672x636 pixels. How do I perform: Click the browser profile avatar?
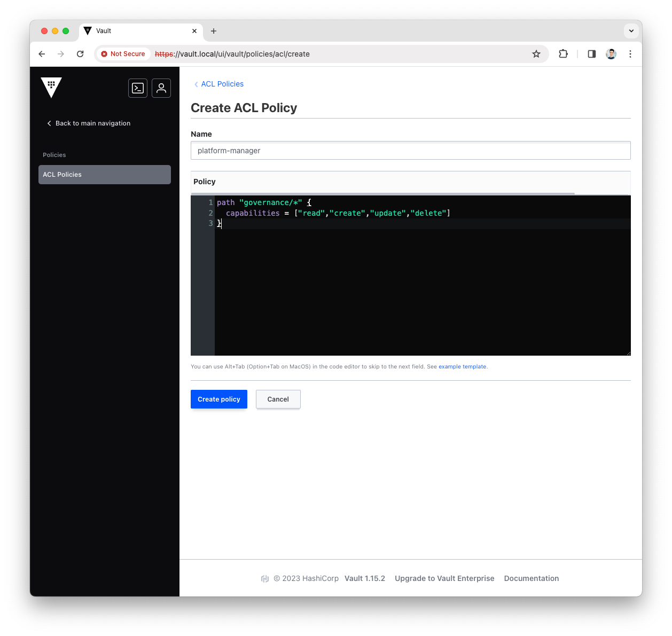(x=611, y=54)
